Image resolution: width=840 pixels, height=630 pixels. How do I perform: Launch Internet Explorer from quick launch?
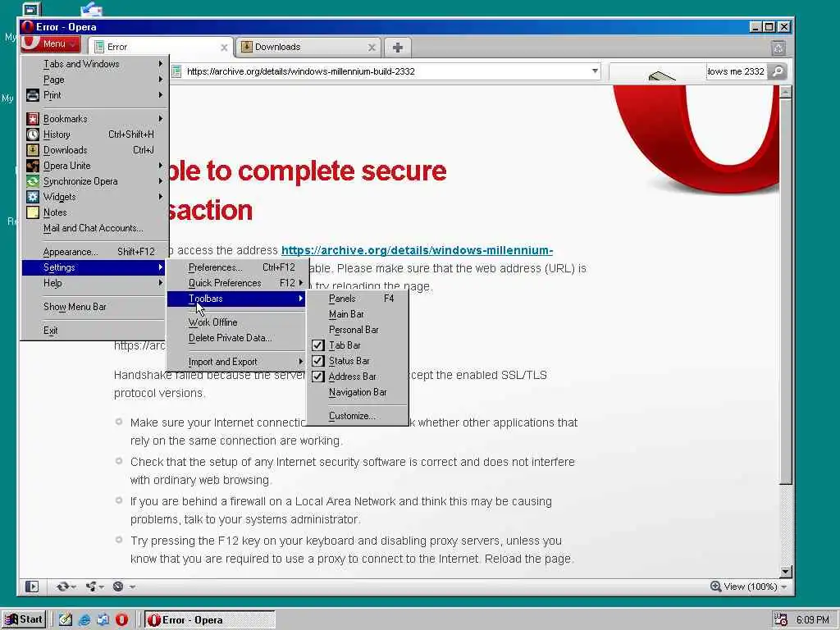tap(84, 620)
